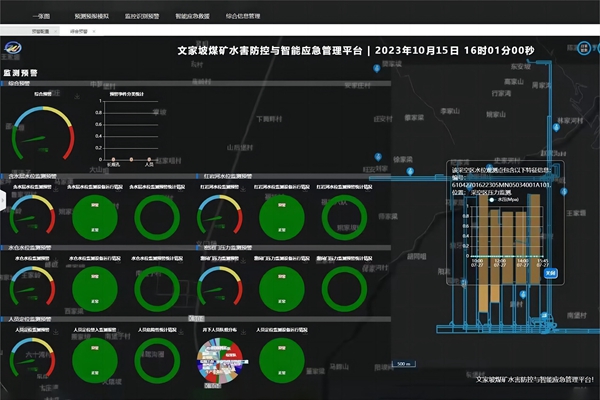Open the 一张图 menu
The image size is (600, 400).
(x=39, y=18)
